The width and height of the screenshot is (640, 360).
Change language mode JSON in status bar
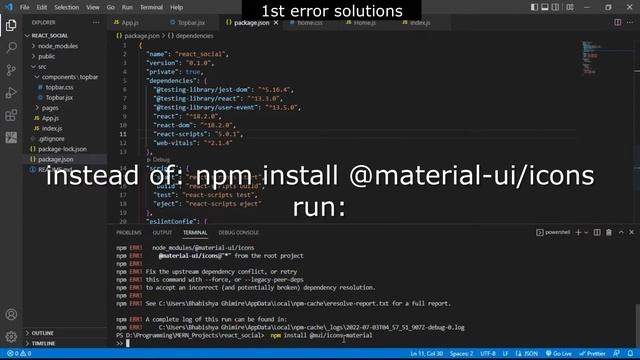tap(527, 353)
